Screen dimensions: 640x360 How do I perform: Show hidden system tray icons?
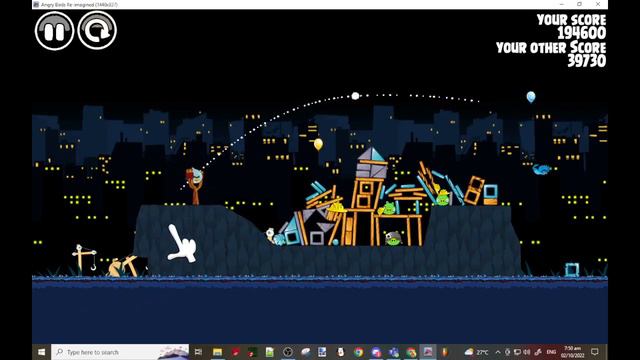[x=498, y=352]
